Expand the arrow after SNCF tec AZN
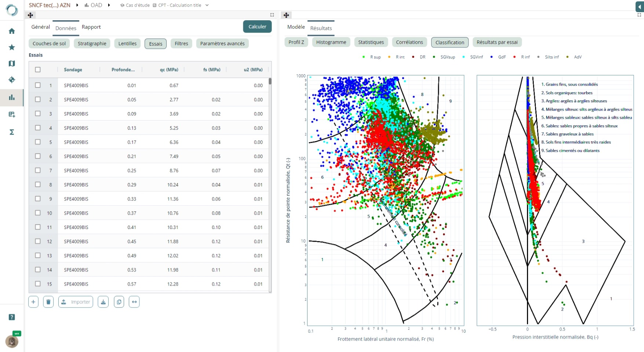The height and width of the screenshot is (352, 644). tap(77, 5)
